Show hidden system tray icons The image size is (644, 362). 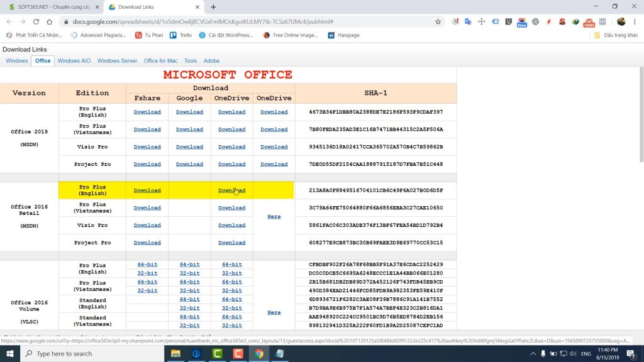[533, 353]
